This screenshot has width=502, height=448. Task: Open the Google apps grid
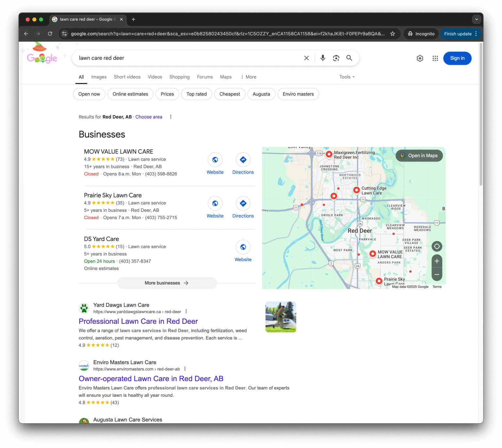[x=435, y=58]
